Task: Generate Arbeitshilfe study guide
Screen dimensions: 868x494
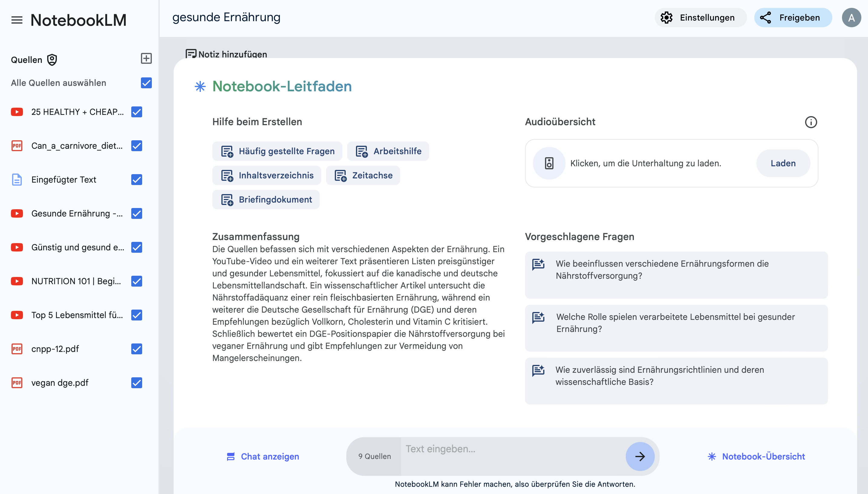Action: tap(388, 151)
